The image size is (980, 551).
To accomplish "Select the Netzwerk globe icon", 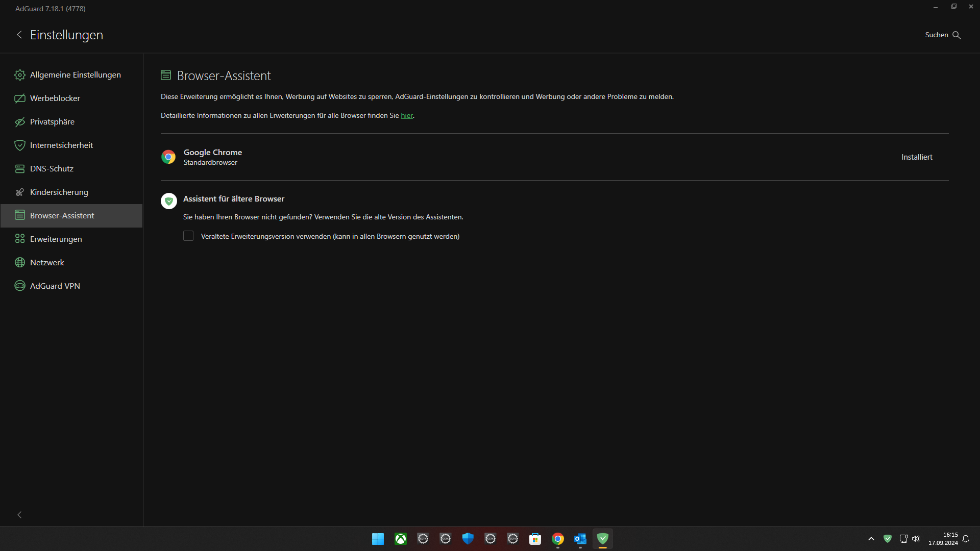I will click(20, 263).
